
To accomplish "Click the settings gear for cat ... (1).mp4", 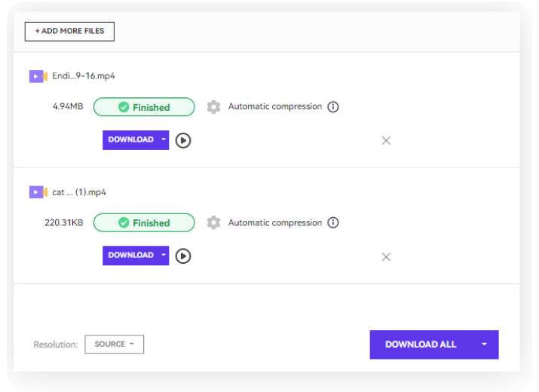I will click(213, 223).
